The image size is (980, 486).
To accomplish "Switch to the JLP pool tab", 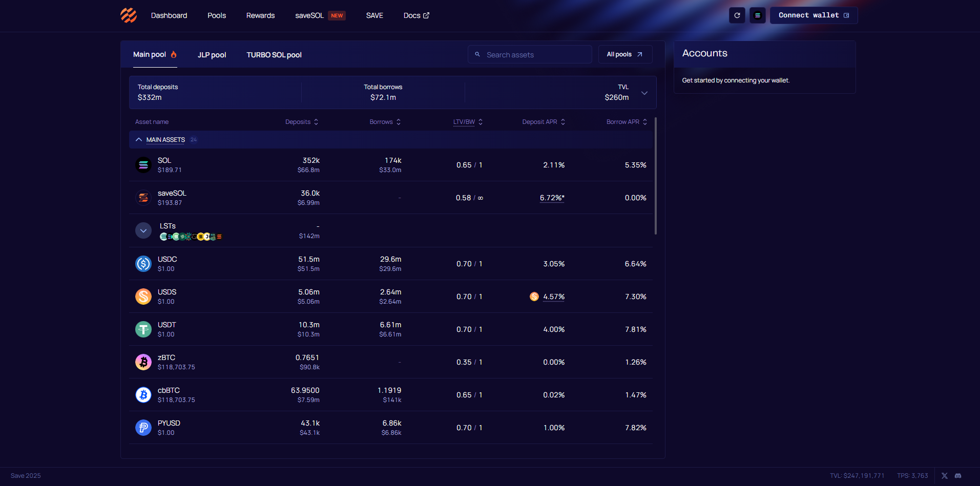I will tap(212, 55).
